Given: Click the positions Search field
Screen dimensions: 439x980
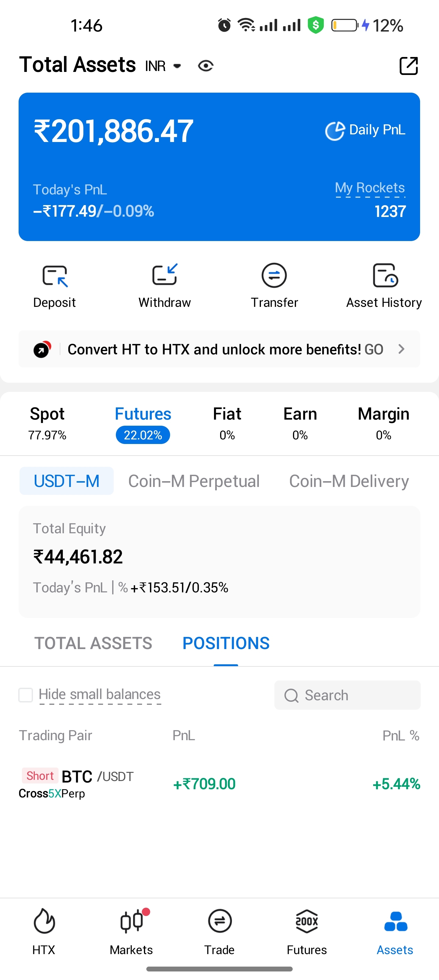Looking at the screenshot, I should [x=347, y=695].
